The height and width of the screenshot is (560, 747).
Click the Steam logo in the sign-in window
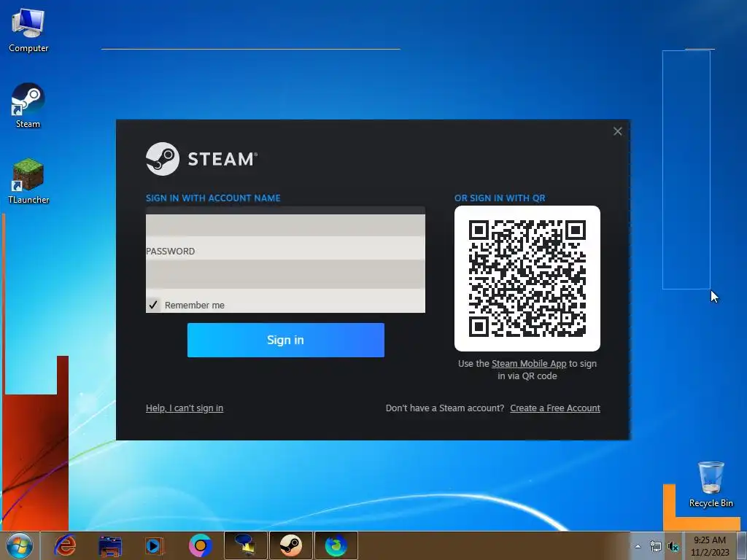tap(201, 159)
